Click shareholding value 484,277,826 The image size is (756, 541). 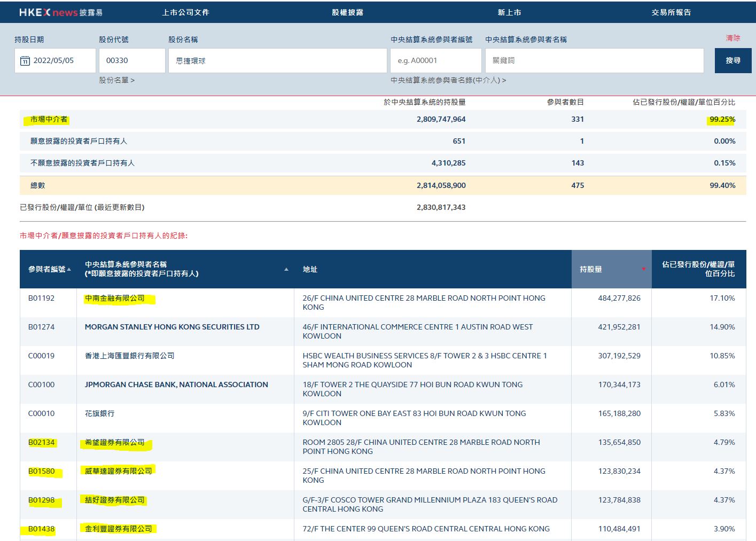point(619,299)
